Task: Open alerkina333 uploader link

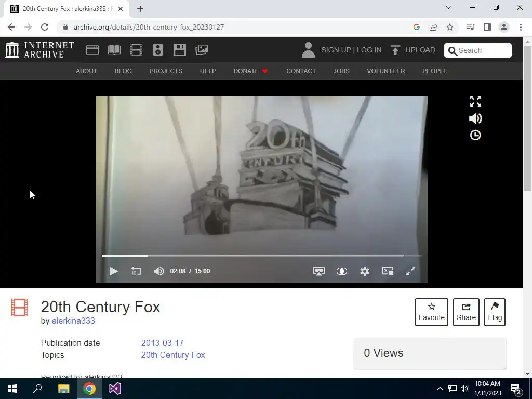Action: click(73, 321)
